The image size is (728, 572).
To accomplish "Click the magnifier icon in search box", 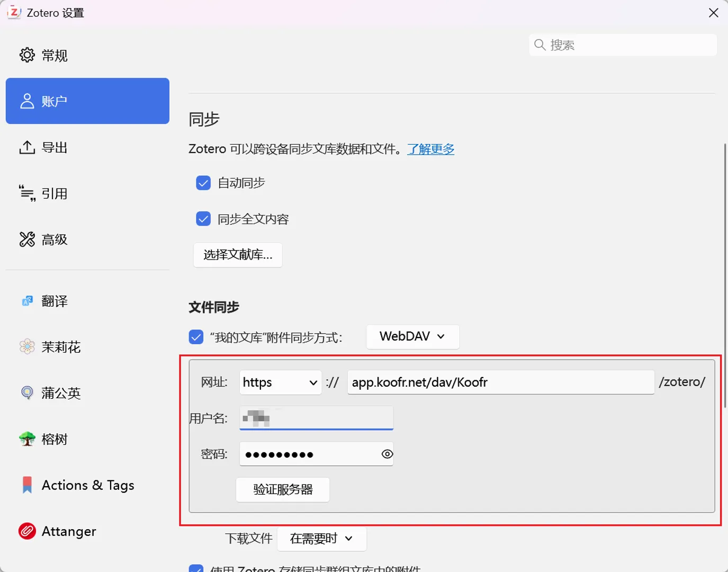I will coord(540,45).
